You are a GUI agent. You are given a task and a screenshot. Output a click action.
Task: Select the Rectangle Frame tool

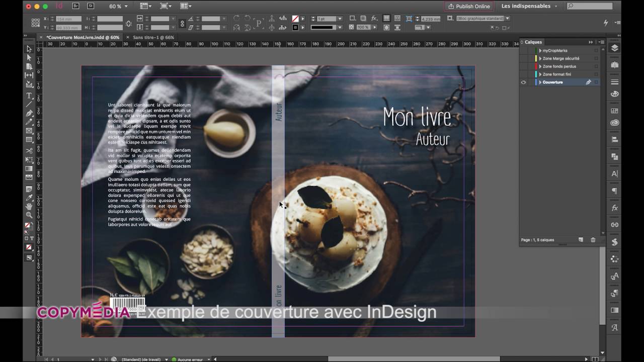pyautogui.click(x=29, y=131)
